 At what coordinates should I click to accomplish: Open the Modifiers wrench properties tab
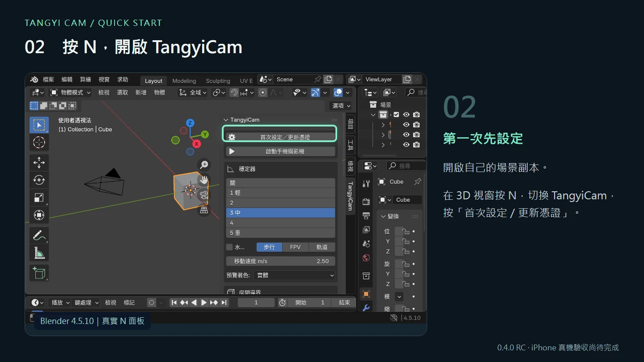coord(366,307)
